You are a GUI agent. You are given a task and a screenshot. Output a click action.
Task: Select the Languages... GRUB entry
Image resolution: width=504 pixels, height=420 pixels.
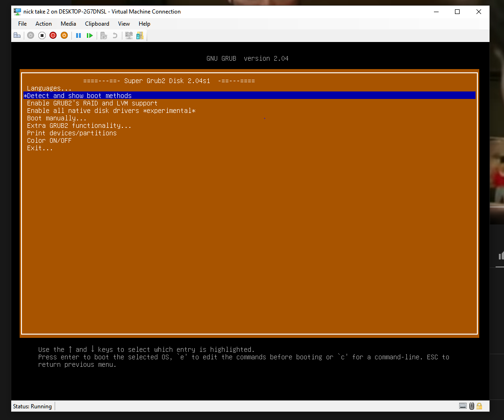pyautogui.click(x=249, y=88)
